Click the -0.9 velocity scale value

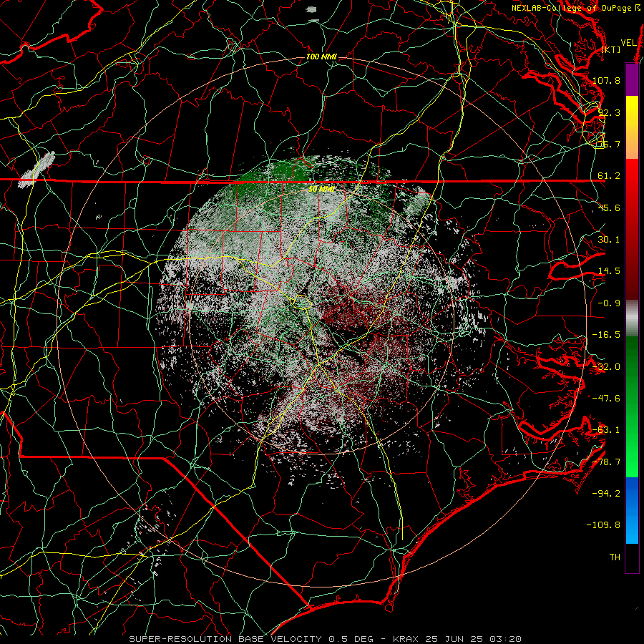tap(609, 303)
